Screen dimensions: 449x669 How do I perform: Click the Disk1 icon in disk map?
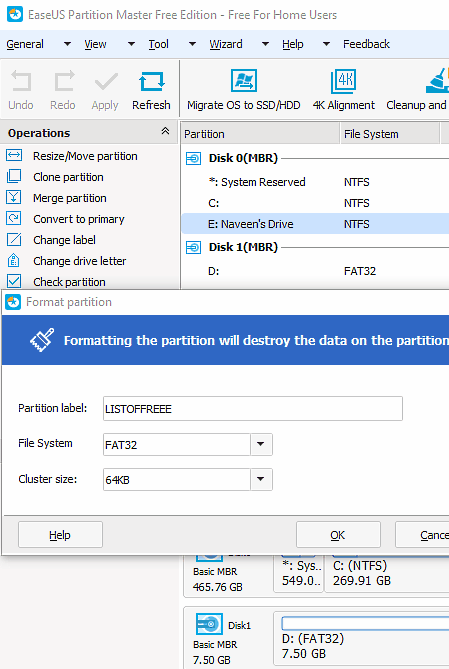coord(209,624)
